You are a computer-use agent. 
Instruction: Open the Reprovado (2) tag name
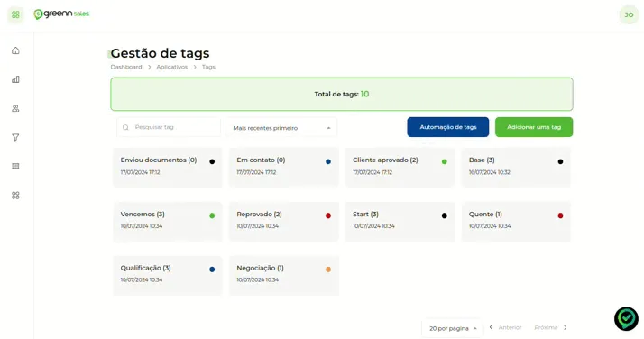coord(259,215)
